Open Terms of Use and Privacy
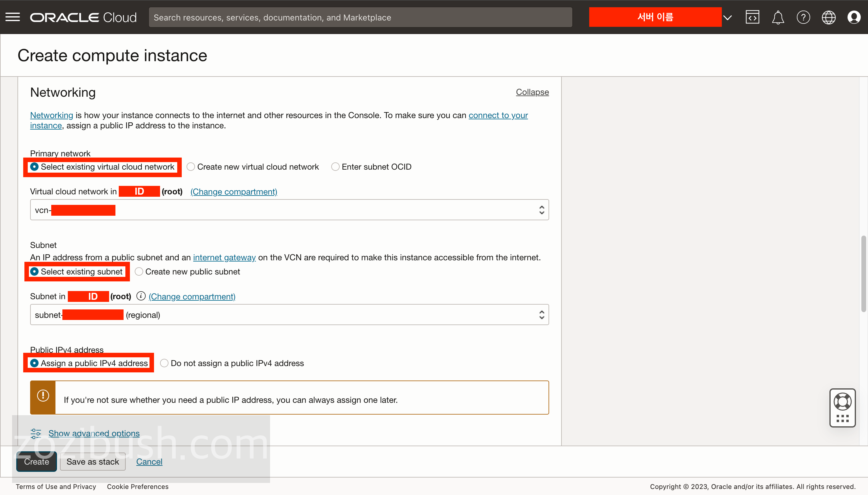This screenshot has height=495, width=868. click(56, 487)
